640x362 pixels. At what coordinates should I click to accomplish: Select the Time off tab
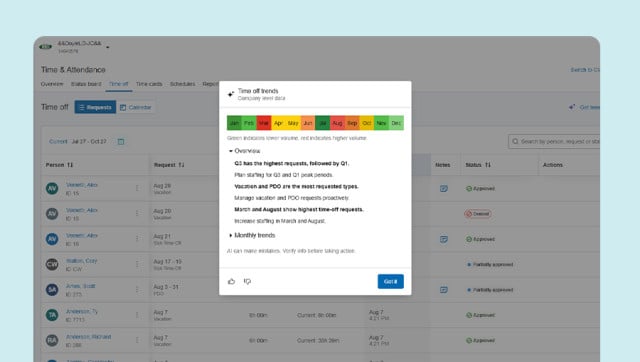pyautogui.click(x=118, y=84)
